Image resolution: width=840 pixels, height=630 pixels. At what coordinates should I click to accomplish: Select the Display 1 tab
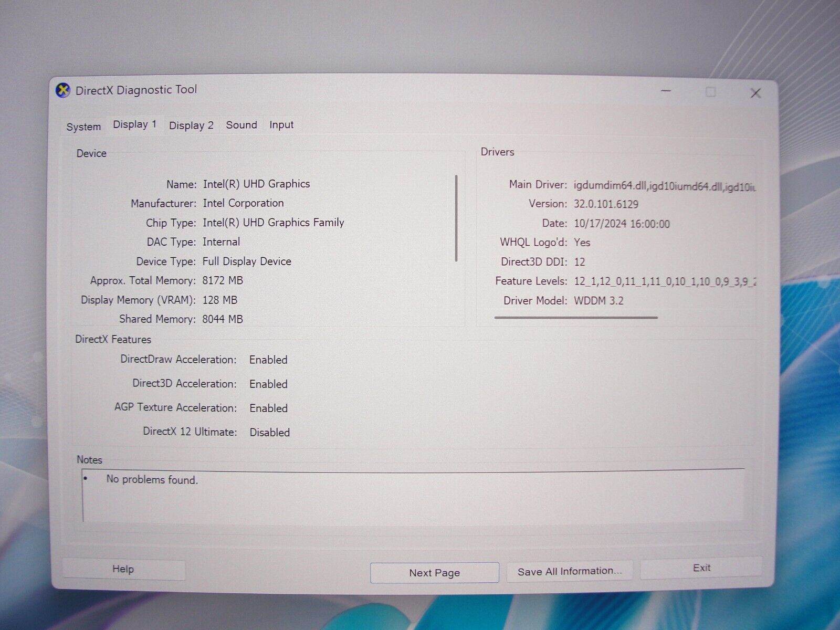tap(134, 124)
